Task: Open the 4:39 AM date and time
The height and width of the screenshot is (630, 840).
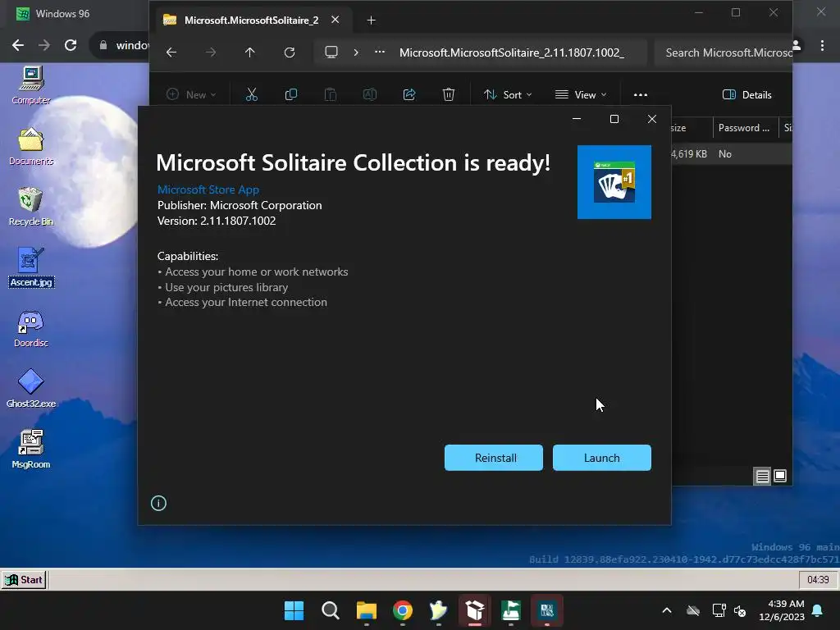Action: pyautogui.click(x=782, y=610)
